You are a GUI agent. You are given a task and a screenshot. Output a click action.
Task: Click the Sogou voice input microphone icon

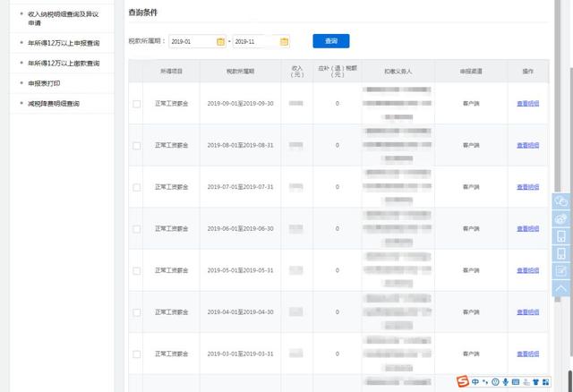pyautogui.click(x=505, y=382)
